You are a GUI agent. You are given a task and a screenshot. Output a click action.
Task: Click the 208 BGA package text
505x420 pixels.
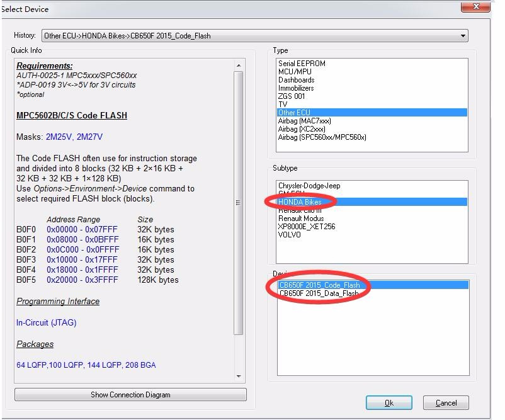pyautogui.click(x=140, y=365)
